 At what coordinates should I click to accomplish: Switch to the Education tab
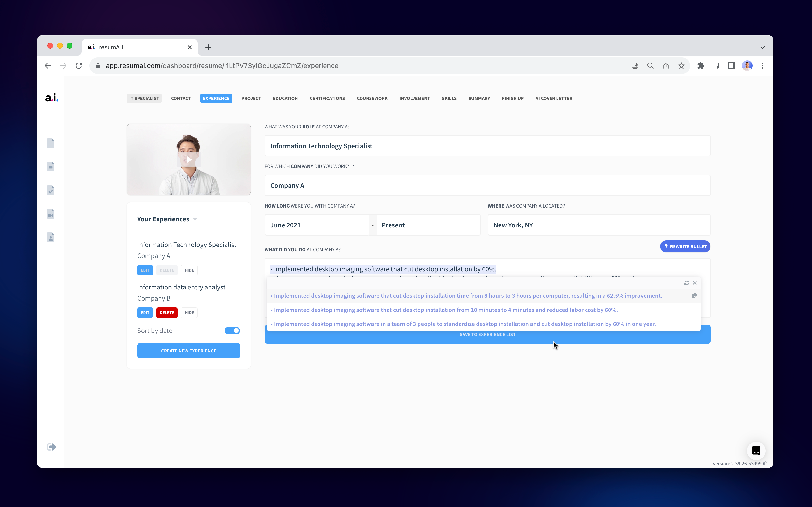coord(285,98)
